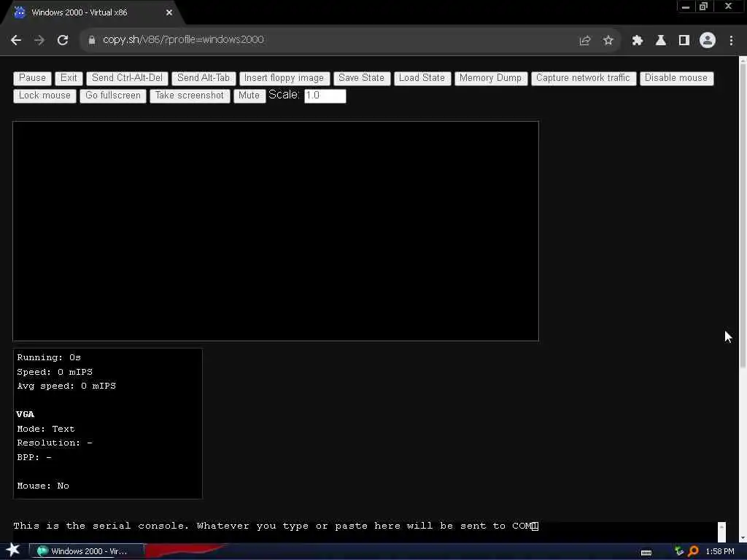Click inside the black emulator screen
Screen dimensions: 747x560
(276, 231)
